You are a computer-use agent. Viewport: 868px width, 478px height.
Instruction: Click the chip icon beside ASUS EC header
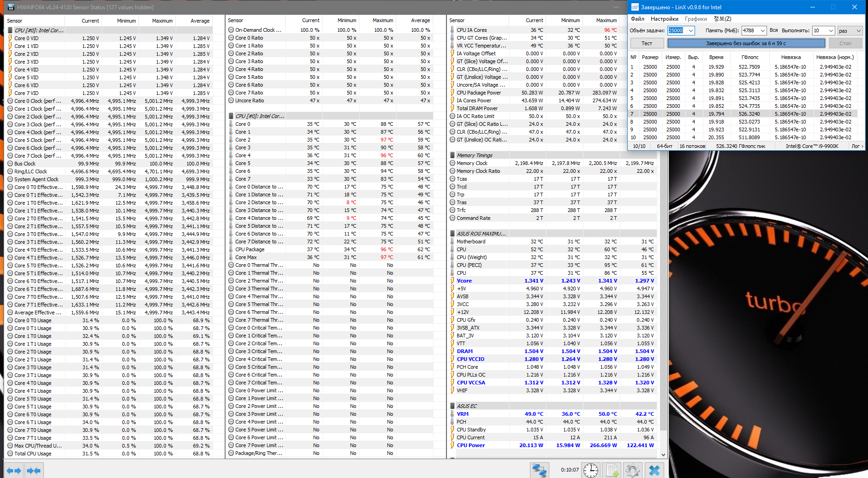click(452, 406)
